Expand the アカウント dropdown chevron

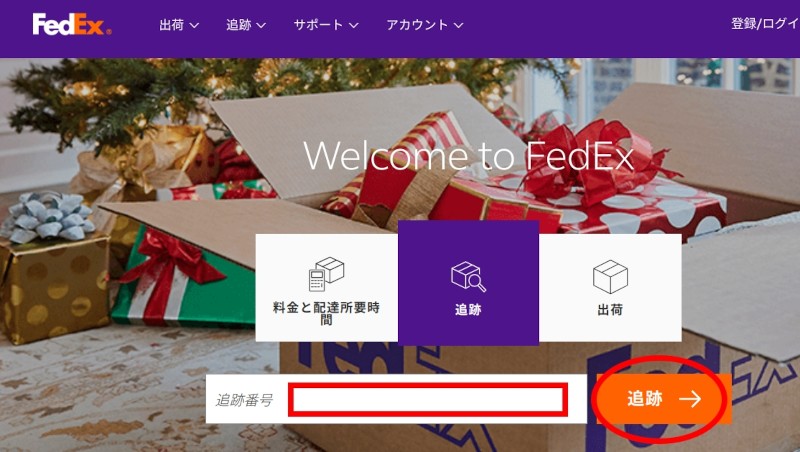click(458, 25)
